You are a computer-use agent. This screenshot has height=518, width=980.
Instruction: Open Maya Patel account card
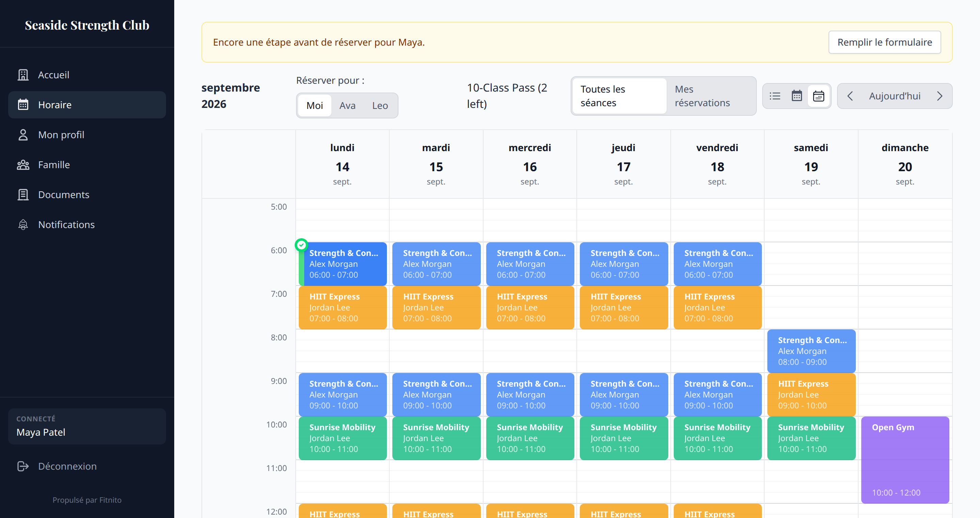87,427
